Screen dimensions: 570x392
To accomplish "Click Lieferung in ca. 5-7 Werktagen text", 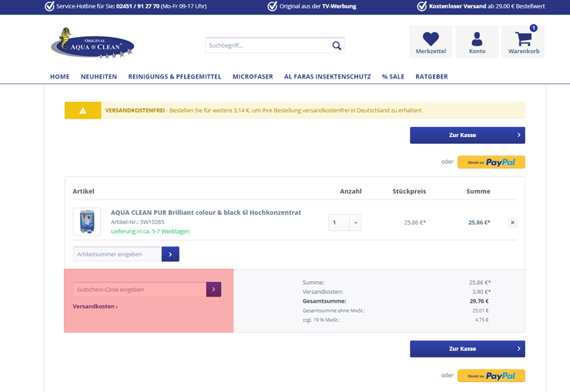I will click(150, 231).
